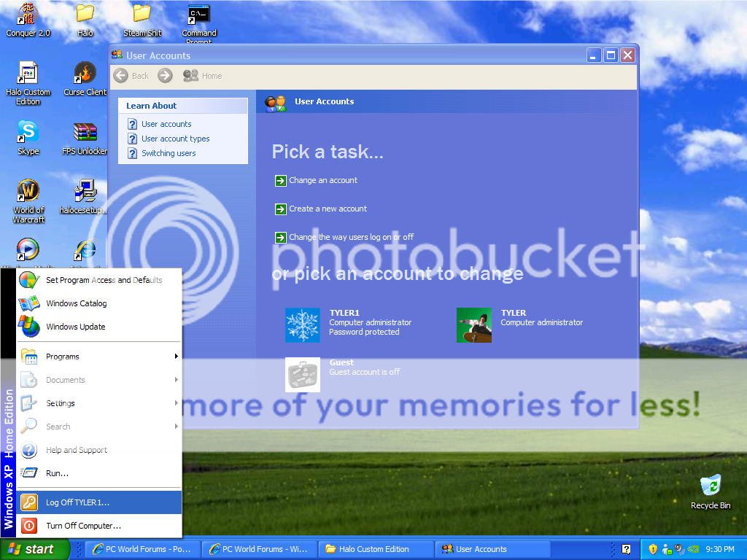Open the FPS Unlocker archive icon

pos(85,133)
